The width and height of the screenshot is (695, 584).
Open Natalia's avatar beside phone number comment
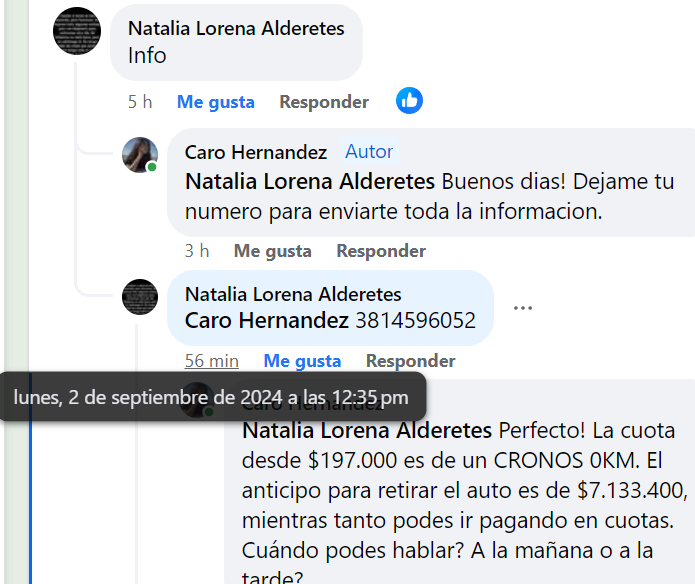click(x=140, y=297)
